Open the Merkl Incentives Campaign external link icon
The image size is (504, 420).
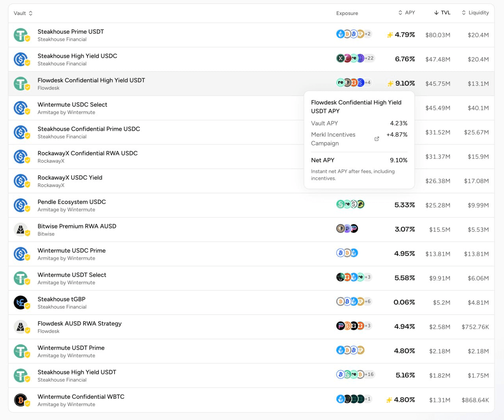pyautogui.click(x=377, y=139)
